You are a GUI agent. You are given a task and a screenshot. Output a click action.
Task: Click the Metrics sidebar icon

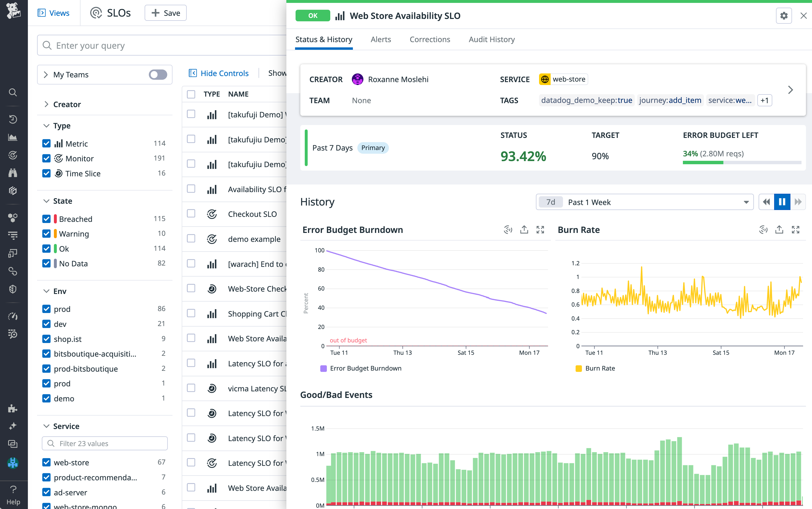pos(13,137)
